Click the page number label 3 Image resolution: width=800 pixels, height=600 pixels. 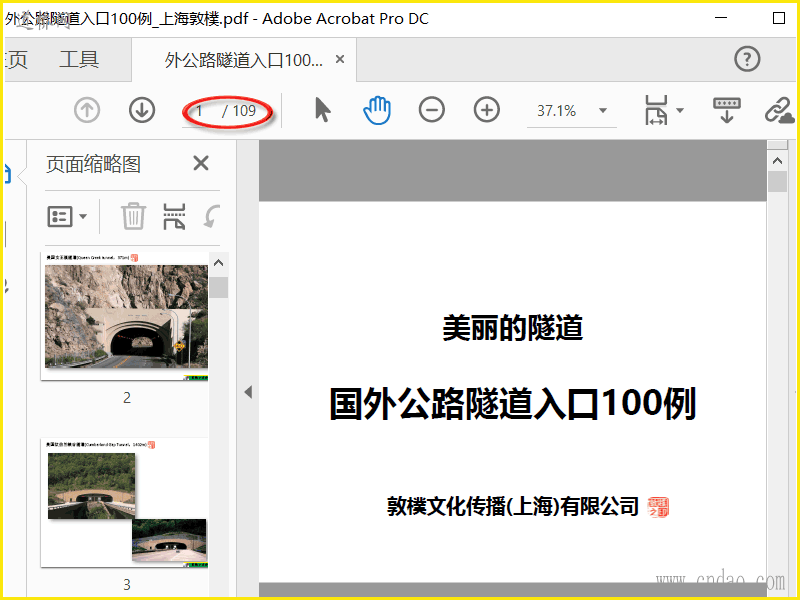tap(127, 584)
